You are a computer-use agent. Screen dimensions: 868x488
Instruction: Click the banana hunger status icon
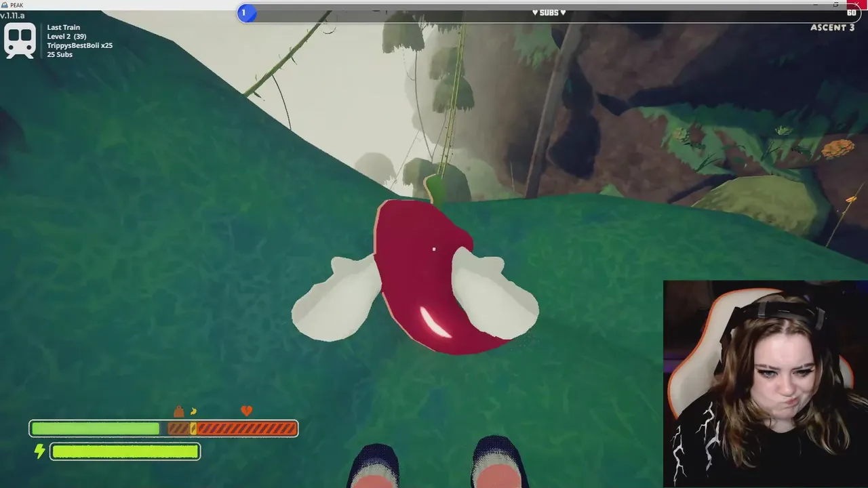pos(193,411)
